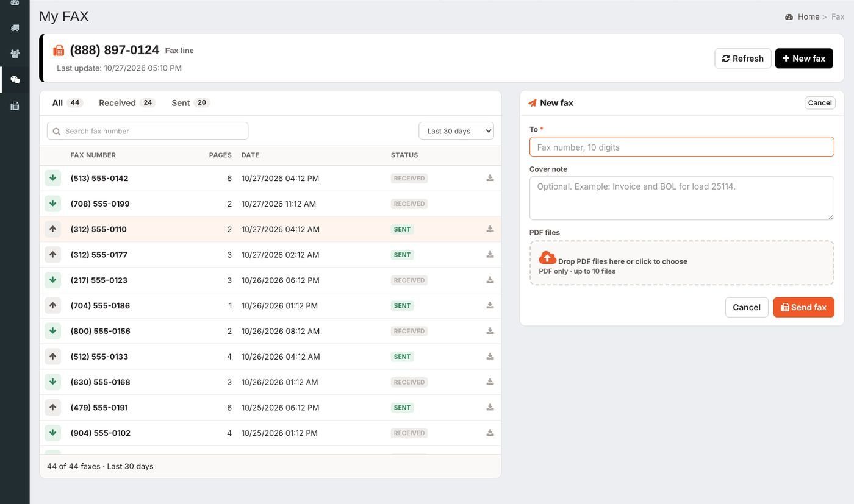Click the PAGES column header

(x=220, y=155)
